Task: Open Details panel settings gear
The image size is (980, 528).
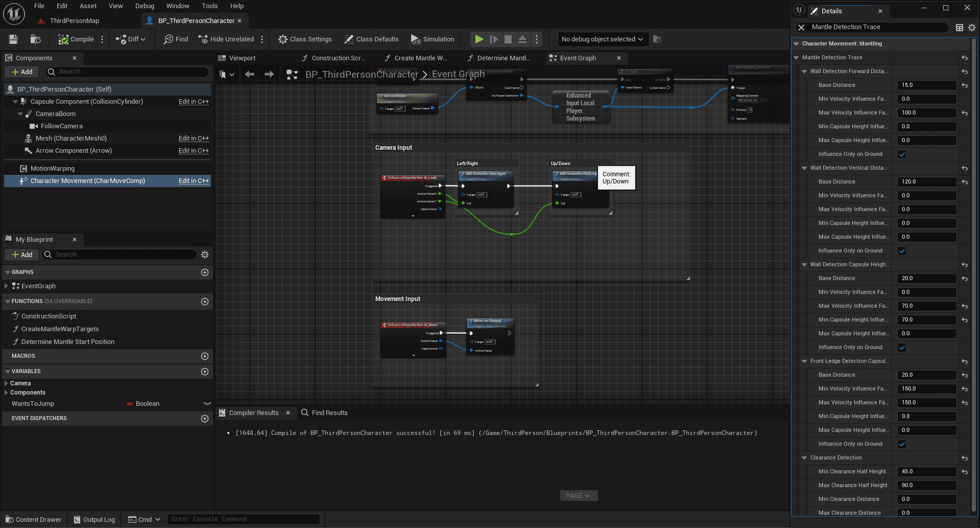Action: (x=972, y=28)
